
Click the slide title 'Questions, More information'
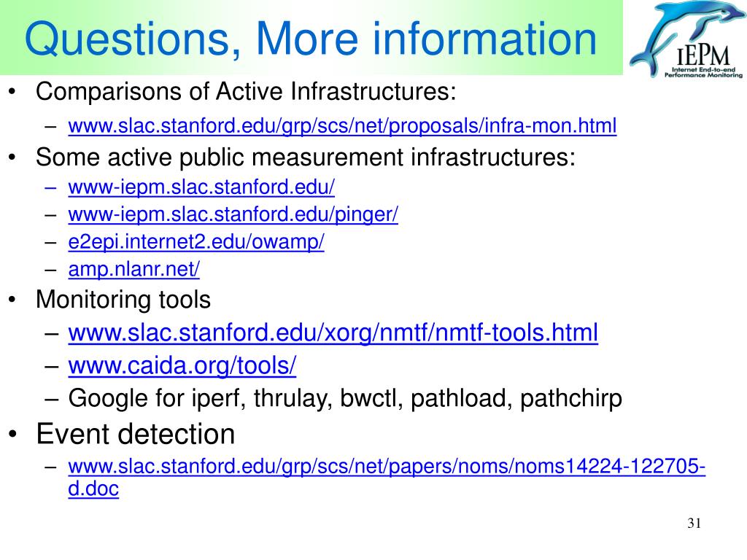(x=311, y=38)
